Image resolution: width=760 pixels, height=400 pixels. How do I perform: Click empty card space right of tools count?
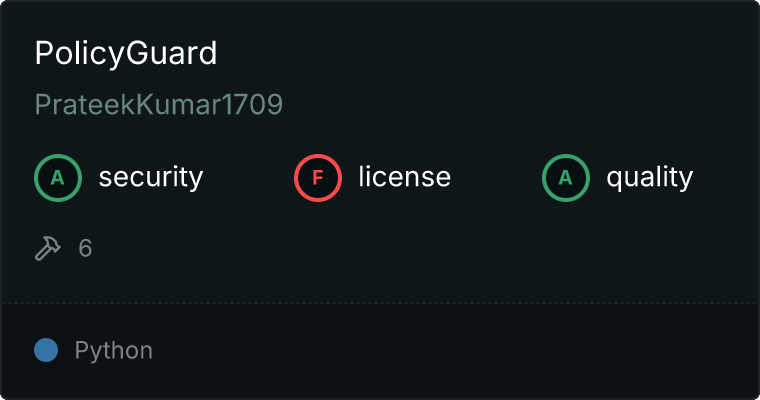(422, 249)
